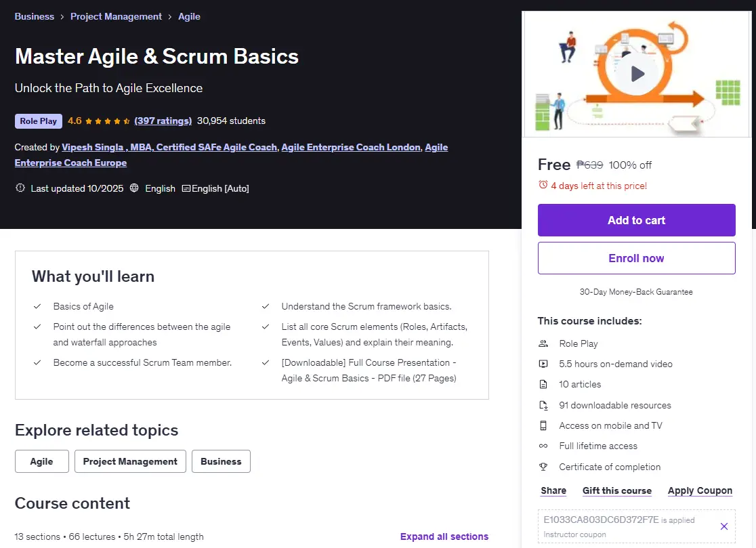Click the '5.5 hours on-demand video' text
This screenshot has width=756, height=548.
pyautogui.click(x=616, y=364)
